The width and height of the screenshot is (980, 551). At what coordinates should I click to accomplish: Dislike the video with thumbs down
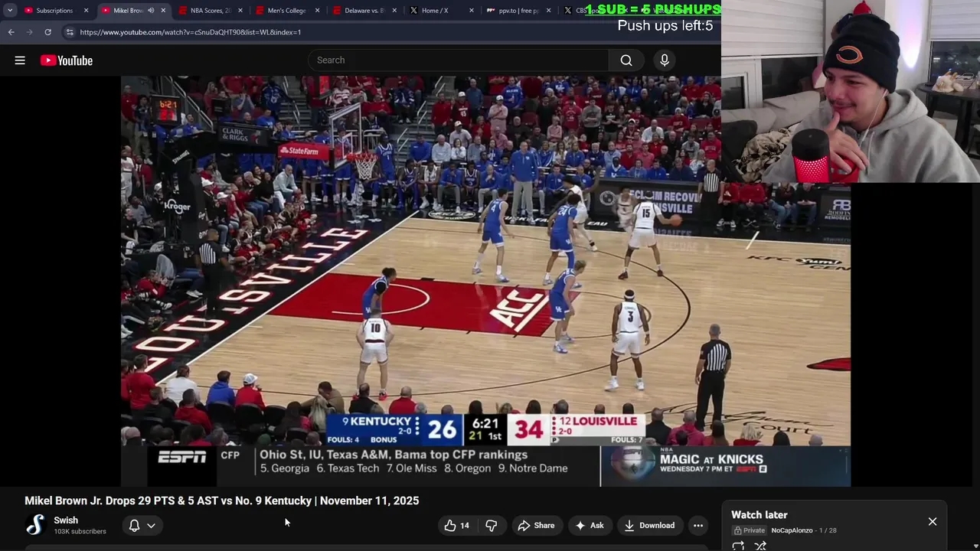point(492,526)
